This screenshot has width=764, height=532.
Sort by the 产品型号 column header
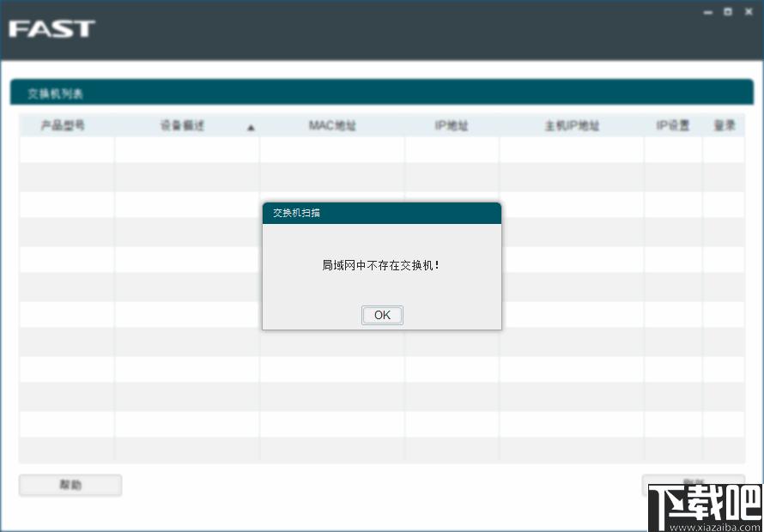click(63, 125)
